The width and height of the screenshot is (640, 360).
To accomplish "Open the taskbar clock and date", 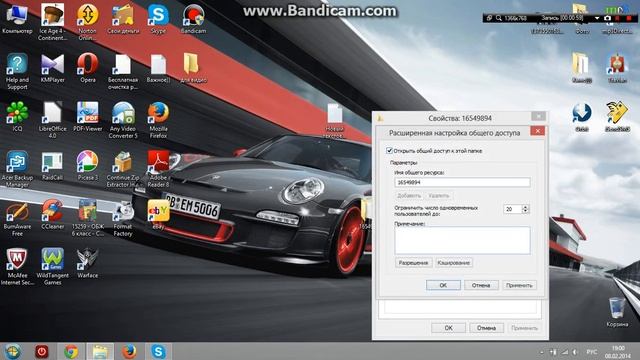I will (618, 351).
